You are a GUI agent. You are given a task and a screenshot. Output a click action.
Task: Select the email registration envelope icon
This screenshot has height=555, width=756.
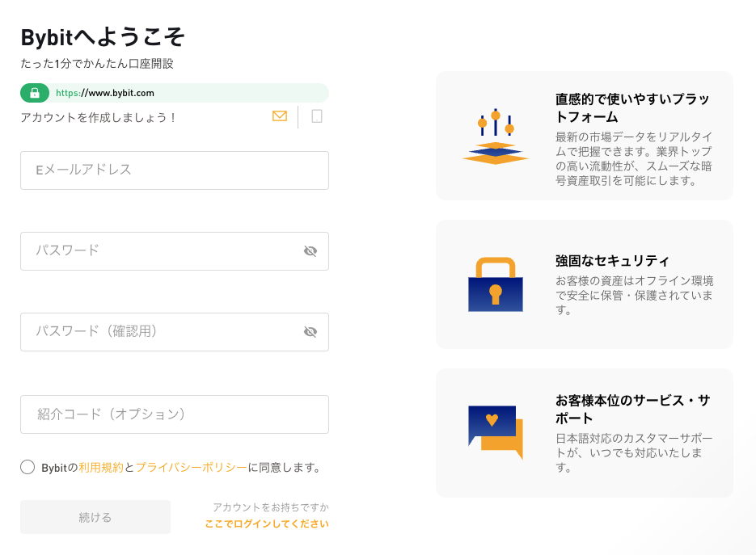(x=280, y=116)
